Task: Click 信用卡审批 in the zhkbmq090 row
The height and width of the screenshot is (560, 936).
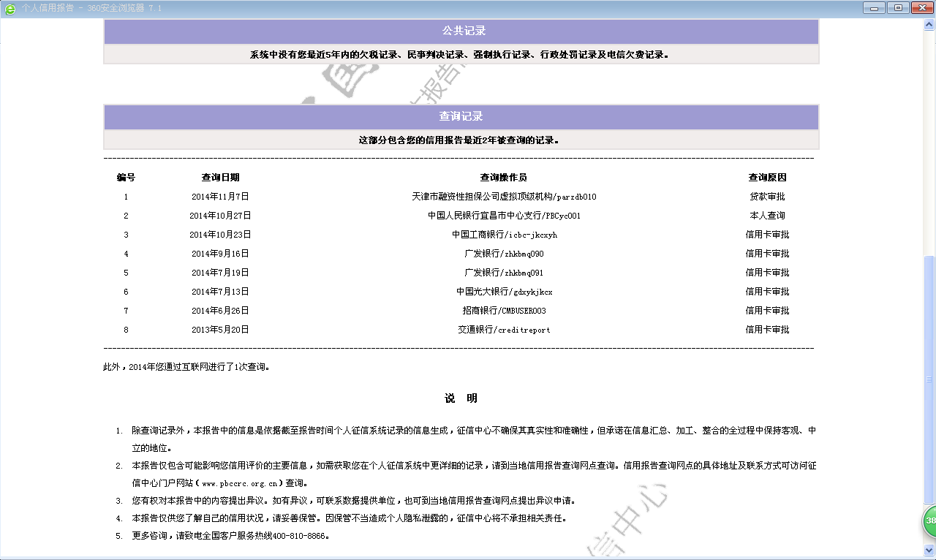Action: (768, 254)
